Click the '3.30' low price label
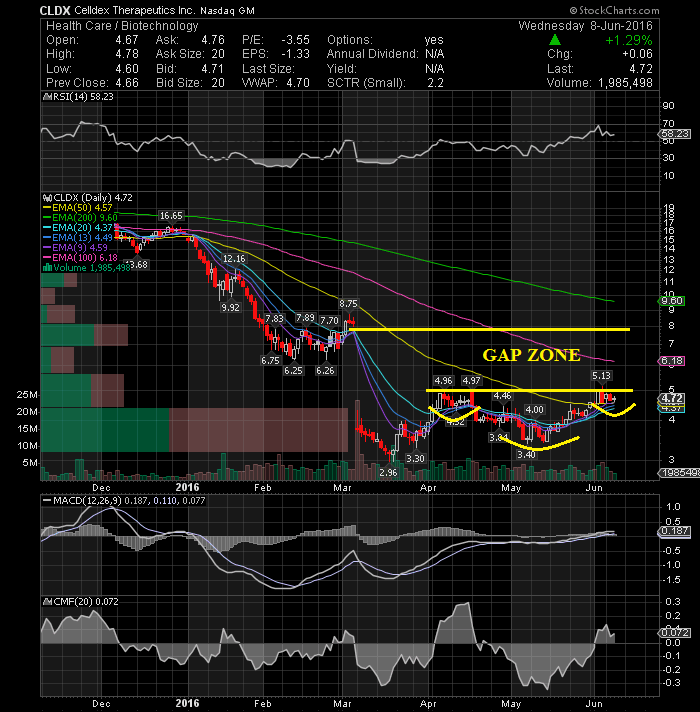This screenshot has width=700, height=712. click(415, 459)
